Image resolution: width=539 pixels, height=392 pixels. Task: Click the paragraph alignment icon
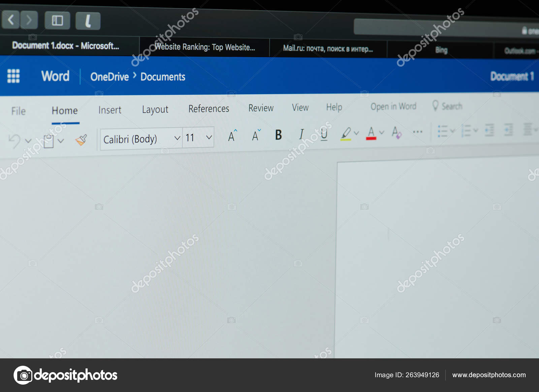pos(528,129)
